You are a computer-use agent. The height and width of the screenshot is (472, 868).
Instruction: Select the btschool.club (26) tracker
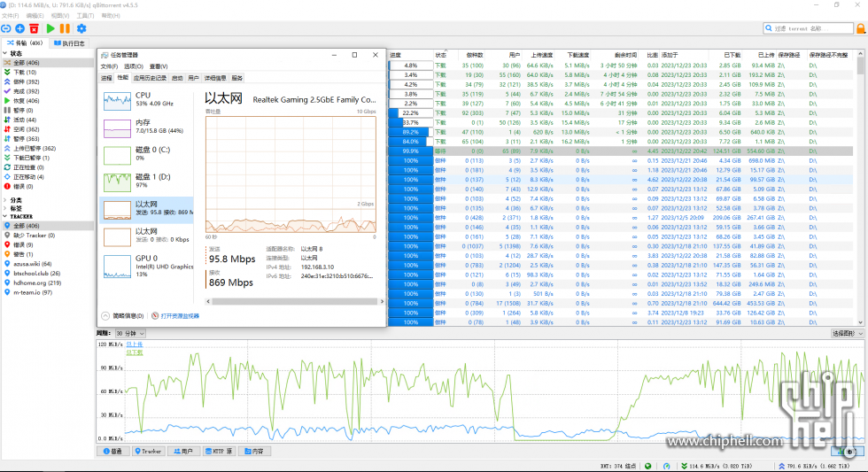[x=36, y=274]
